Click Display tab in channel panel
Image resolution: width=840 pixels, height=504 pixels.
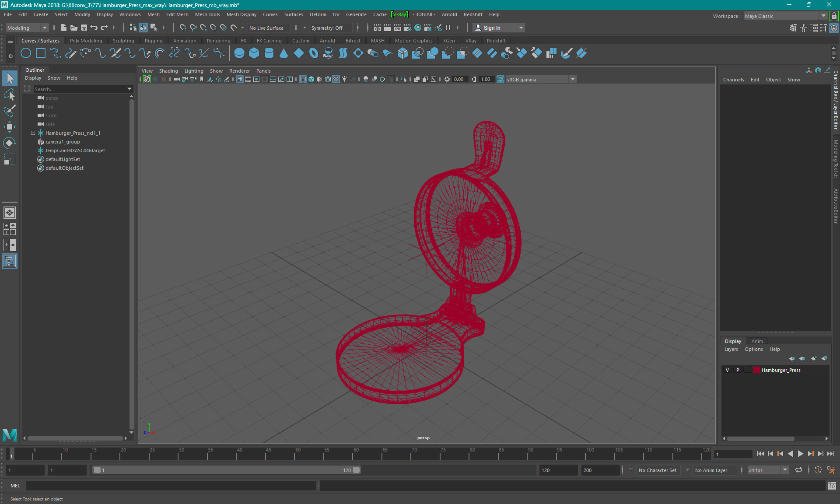pyautogui.click(x=733, y=341)
